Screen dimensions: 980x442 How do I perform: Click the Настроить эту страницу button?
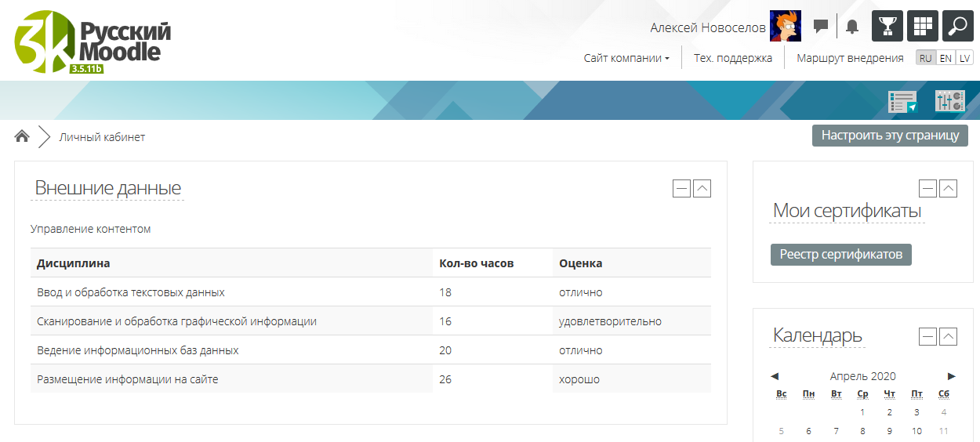click(x=890, y=136)
